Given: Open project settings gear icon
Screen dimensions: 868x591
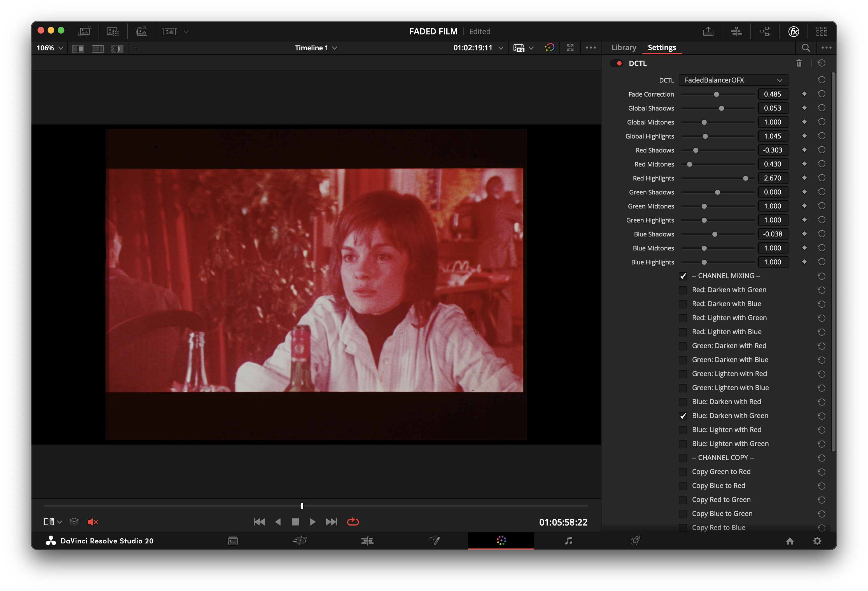Looking at the screenshot, I should pyautogui.click(x=817, y=541).
